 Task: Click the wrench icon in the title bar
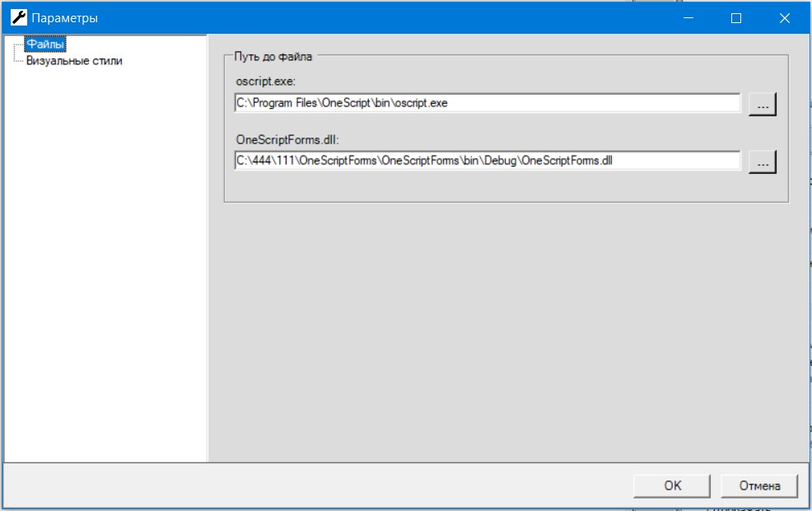coord(18,17)
